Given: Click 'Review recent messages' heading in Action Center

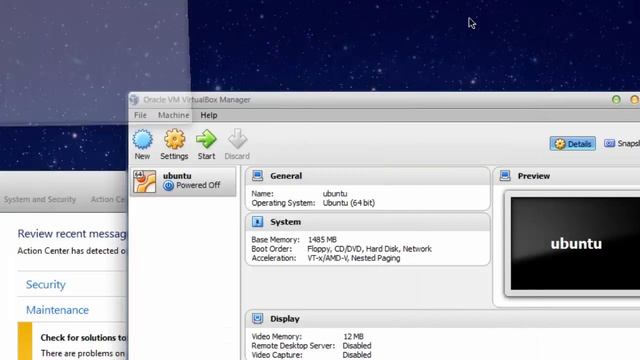Looking at the screenshot, I should 72,234.
